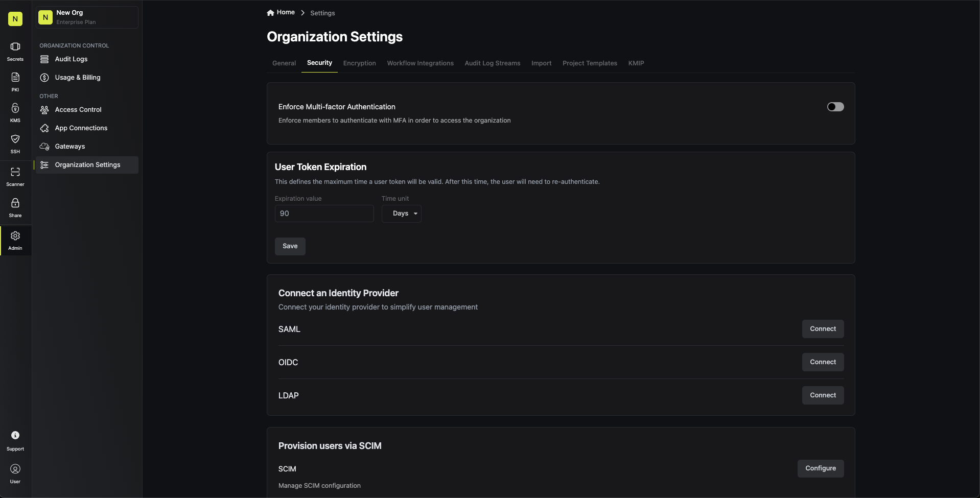Viewport: 980px width, 498px height.
Task: Open the Days time unit dropdown
Action: 402,214
